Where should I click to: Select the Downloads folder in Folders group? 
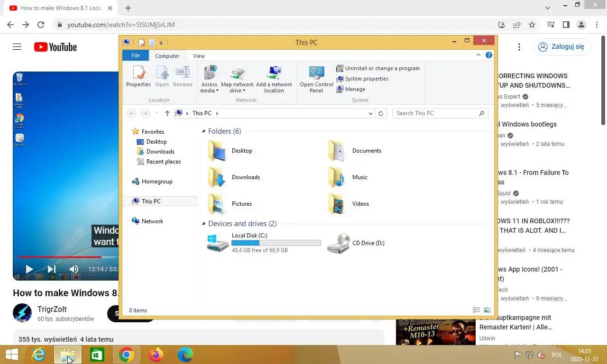[234, 177]
